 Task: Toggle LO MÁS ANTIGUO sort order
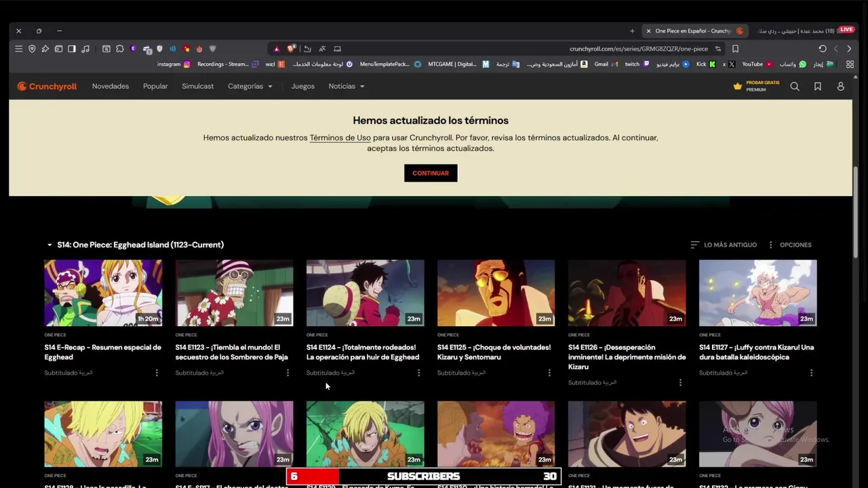tap(724, 245)
